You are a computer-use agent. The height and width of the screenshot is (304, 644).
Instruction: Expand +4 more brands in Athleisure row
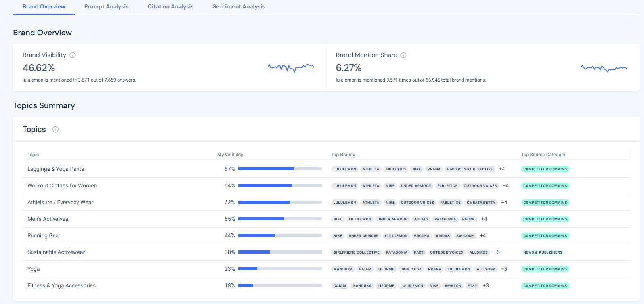(504, 202)
